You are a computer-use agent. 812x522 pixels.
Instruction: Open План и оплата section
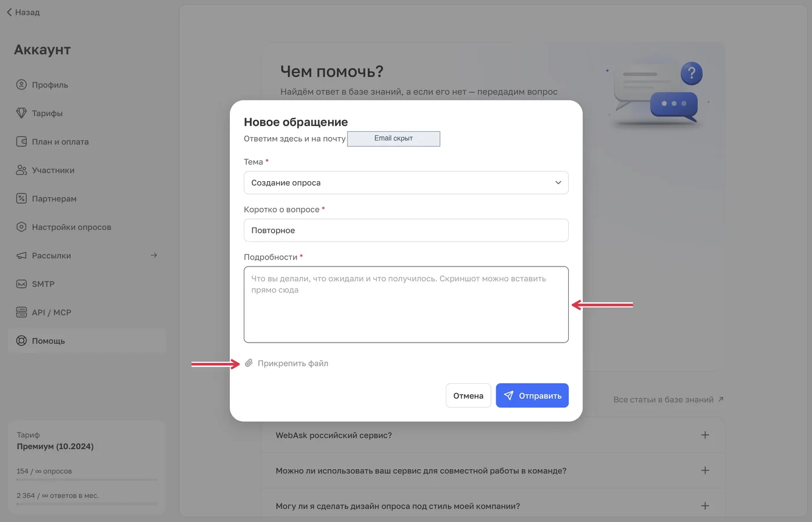point(87,142)
